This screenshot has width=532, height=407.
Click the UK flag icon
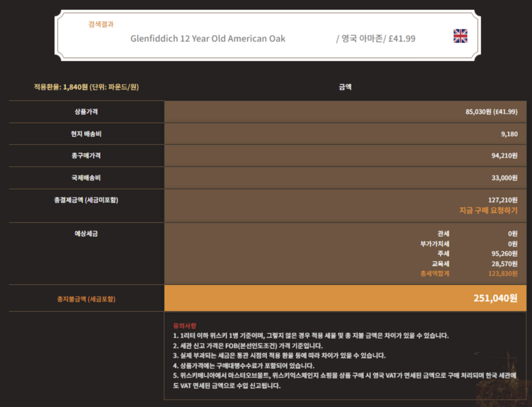pyautogui.click(x=460, y=36)
